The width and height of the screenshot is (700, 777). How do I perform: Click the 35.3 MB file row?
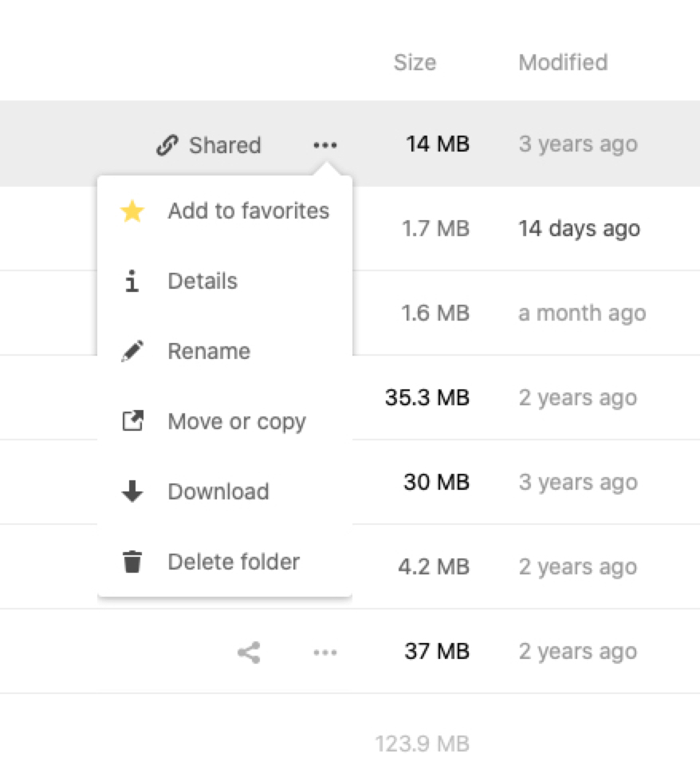click(x=427, y=397)
